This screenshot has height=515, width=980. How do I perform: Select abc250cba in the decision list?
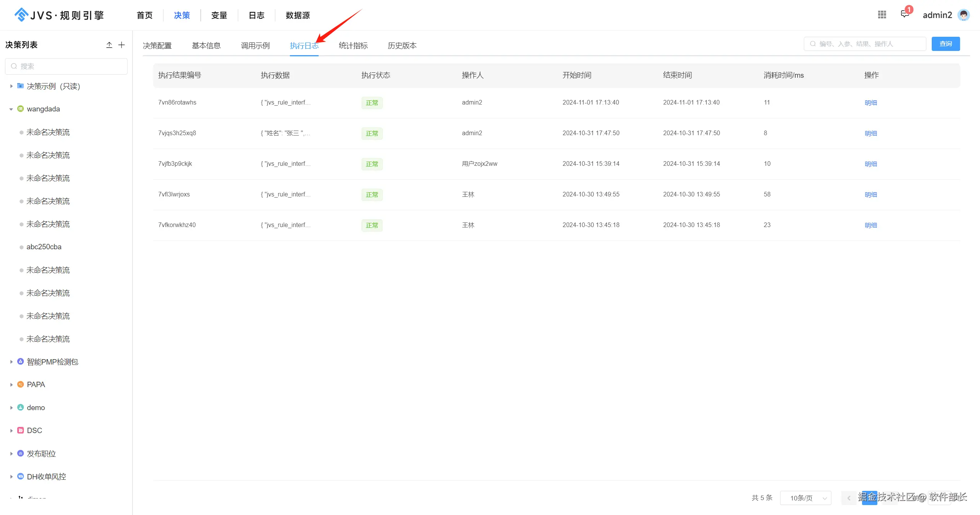(44, 247)
